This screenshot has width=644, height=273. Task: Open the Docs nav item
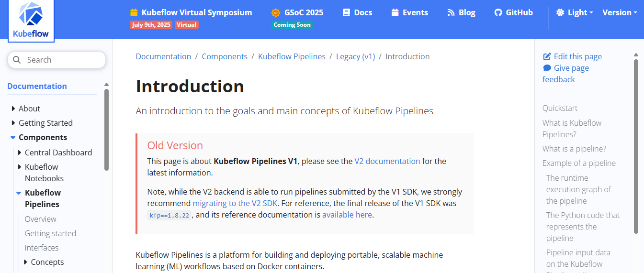tap(358, 13)
